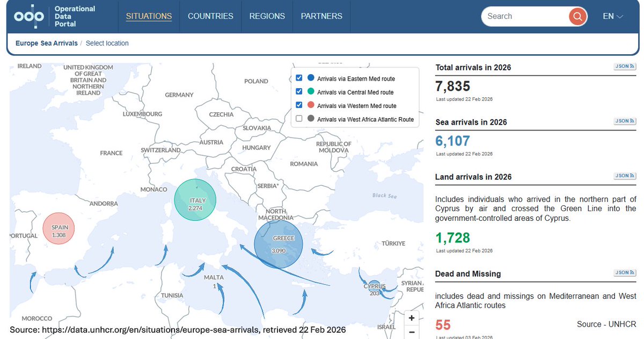644x339 pixels.
Task: Click the Dead and Missing heading
Action: [468, 273]
